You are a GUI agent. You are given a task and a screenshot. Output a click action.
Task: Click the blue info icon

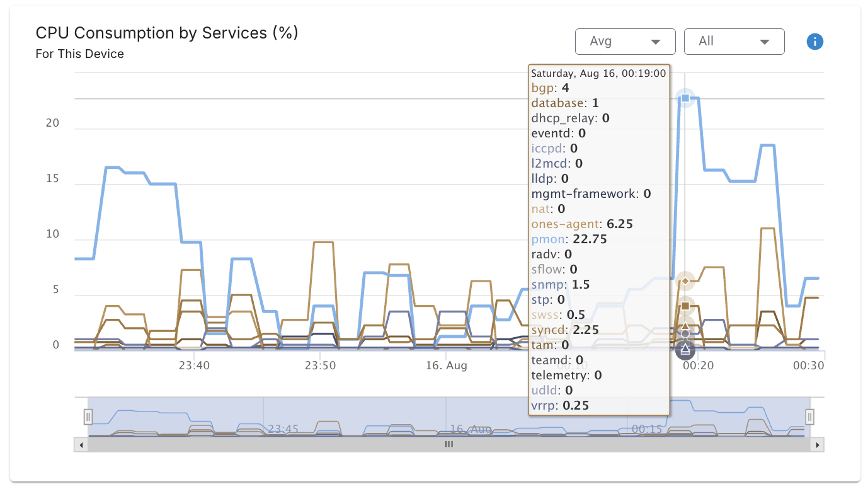(x=815, y=42)
